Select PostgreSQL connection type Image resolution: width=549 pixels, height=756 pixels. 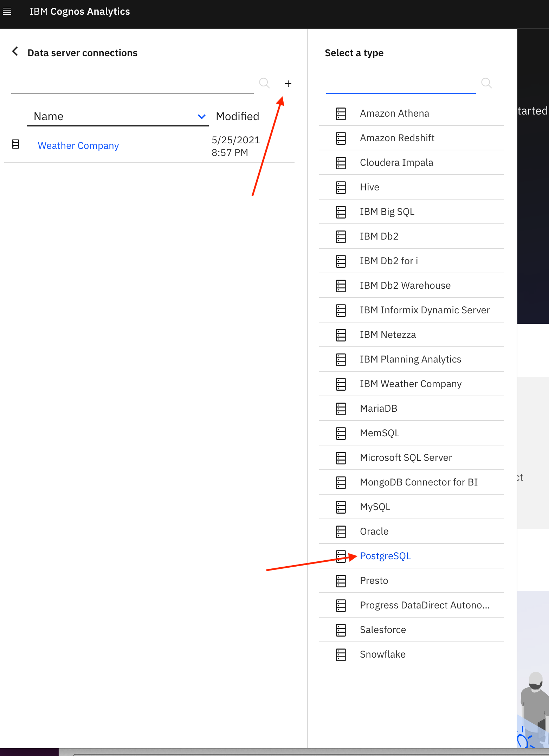(412, 556)
